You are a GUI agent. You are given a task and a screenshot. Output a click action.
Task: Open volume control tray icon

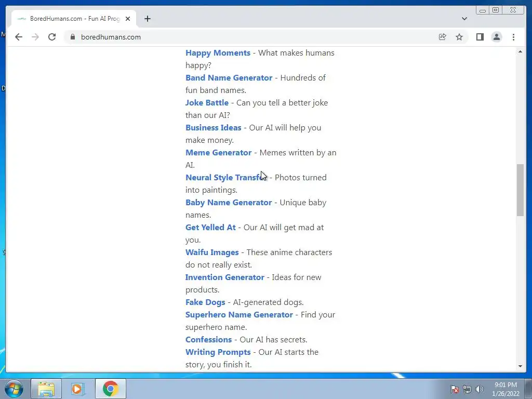479,389
